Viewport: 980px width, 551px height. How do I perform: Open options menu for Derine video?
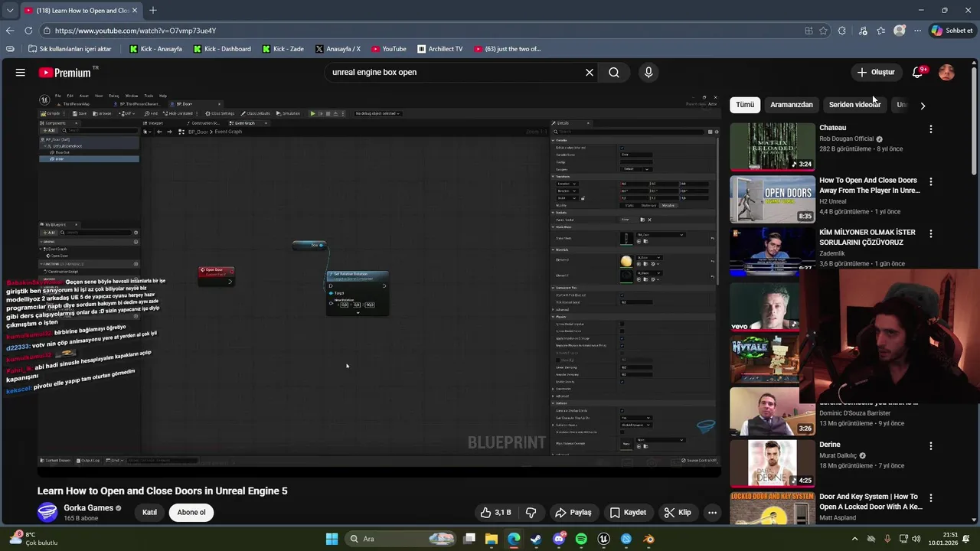[931, 446]
